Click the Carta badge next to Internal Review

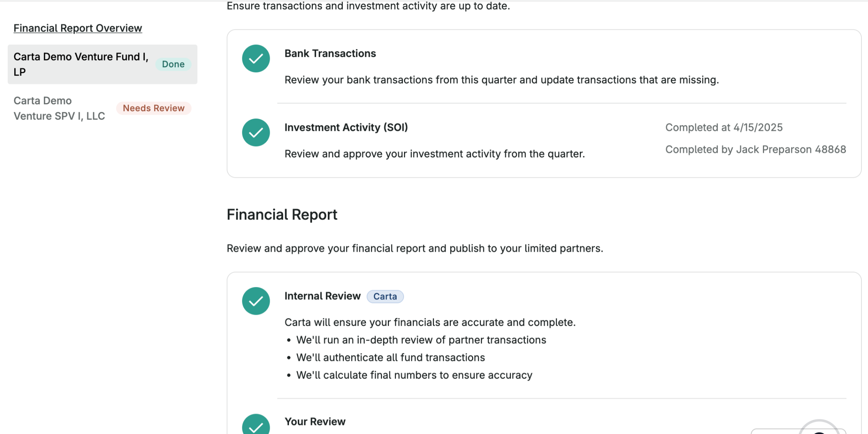pos(385,296)
